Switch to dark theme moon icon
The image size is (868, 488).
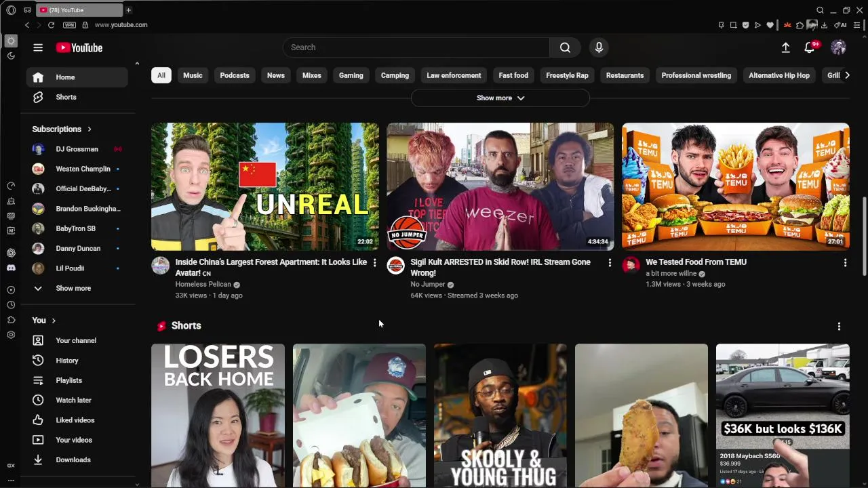11,56
